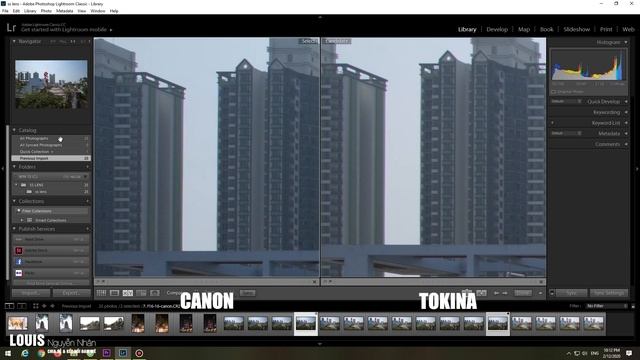Select the first filmstrip thumbnail
Screen dimensions: 640x360
18,323
